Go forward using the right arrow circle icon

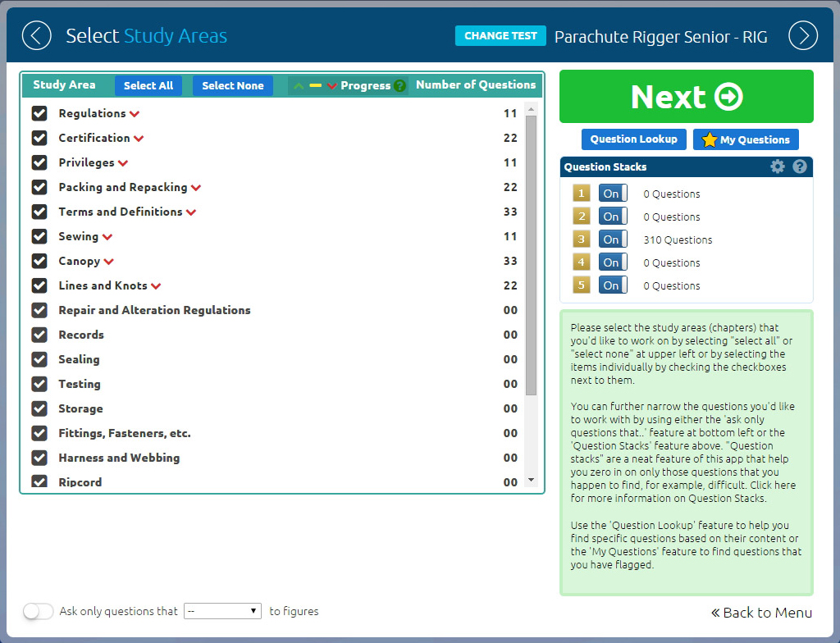(x=803, y=36)
